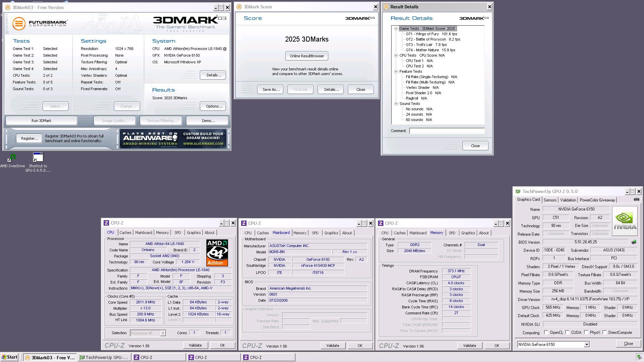
Task: Select the GT2 - Battle of Proxycon row
Action: pyautogui.click(x=433, y=39)
